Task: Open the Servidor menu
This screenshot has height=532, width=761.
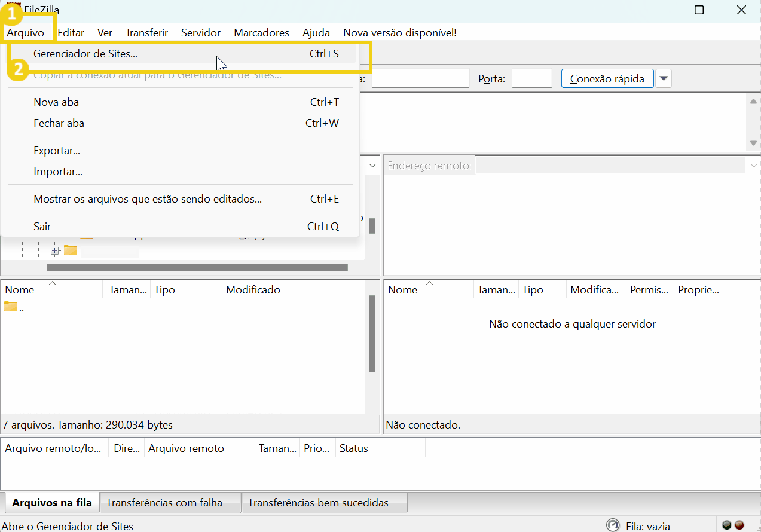Action: tap(201, 33)
